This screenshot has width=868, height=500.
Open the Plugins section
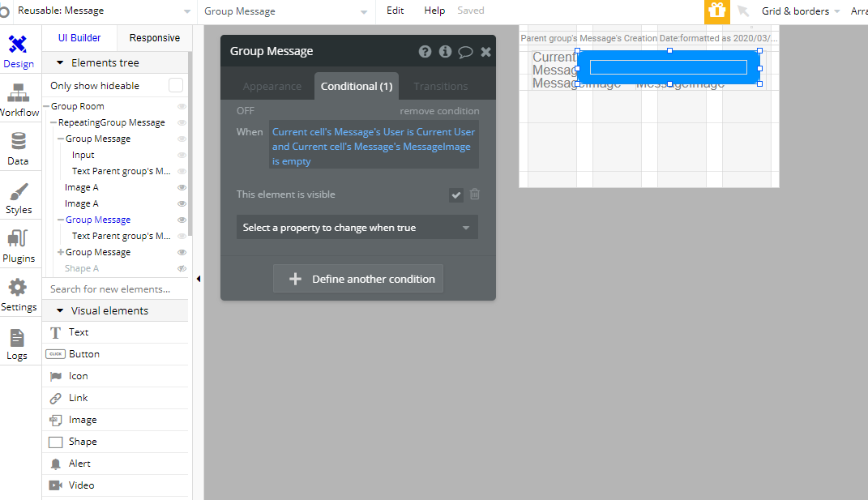click(19, 246)
